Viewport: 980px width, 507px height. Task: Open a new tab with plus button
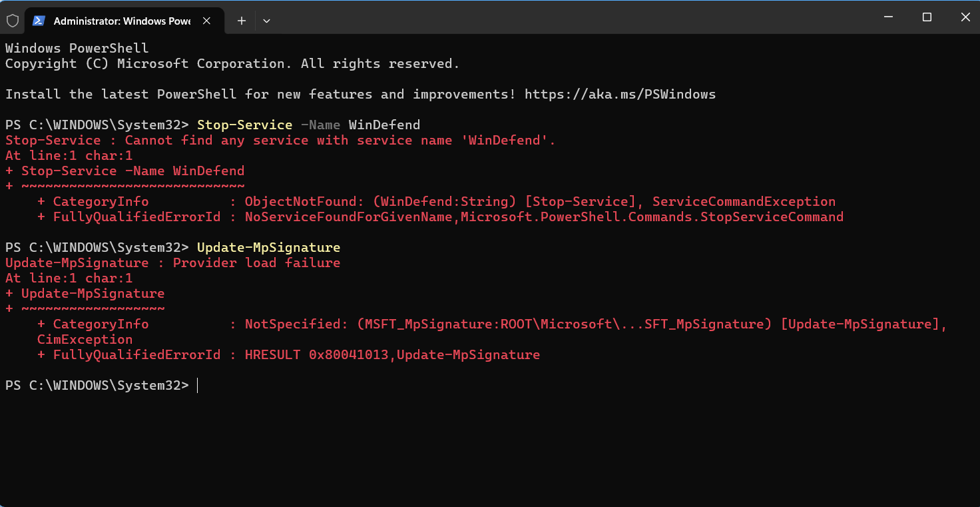pos(242,21)
